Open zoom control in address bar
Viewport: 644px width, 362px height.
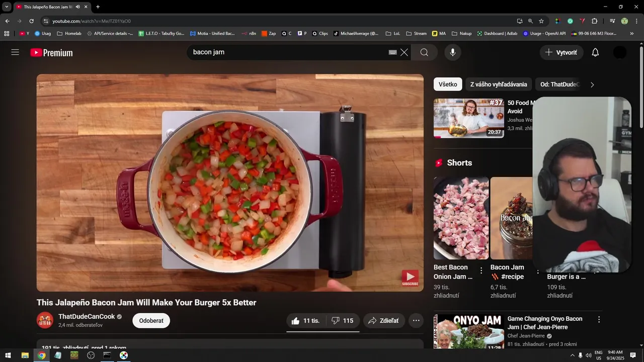point(530,21)
